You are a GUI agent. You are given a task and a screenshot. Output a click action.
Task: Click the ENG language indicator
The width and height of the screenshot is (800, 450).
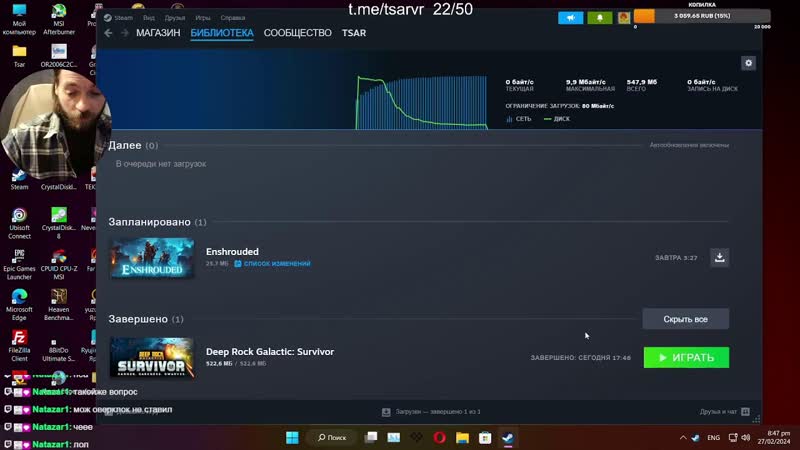pyautogui.click(x=713, y=438)
